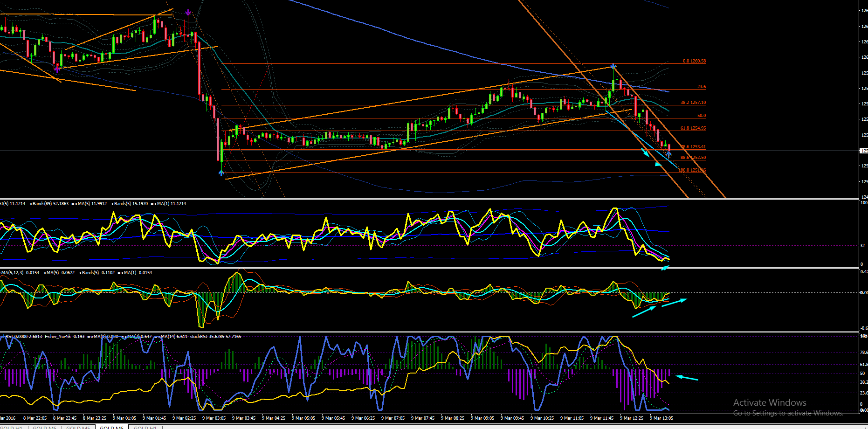The image size is (868, 429).
Task: Click the 9 Mar 11:05 time label
Action: [x=572, y=418]
